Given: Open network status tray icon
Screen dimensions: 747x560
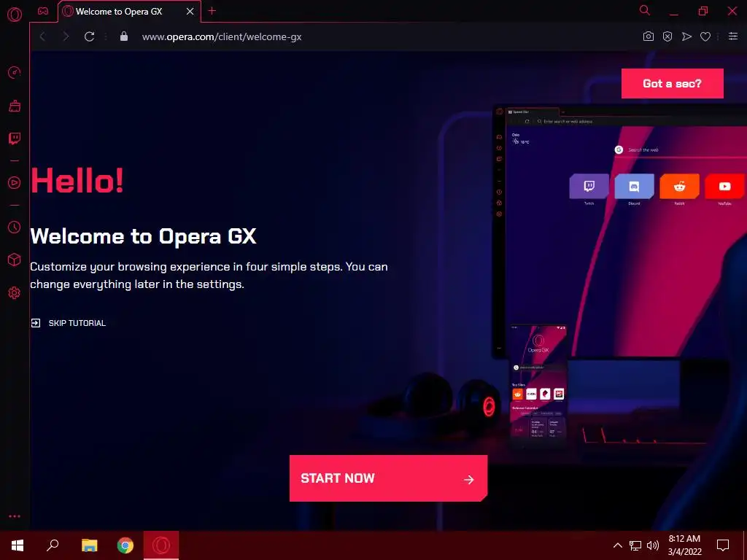Looking at the screenshot, I should (x=635, y=545).
